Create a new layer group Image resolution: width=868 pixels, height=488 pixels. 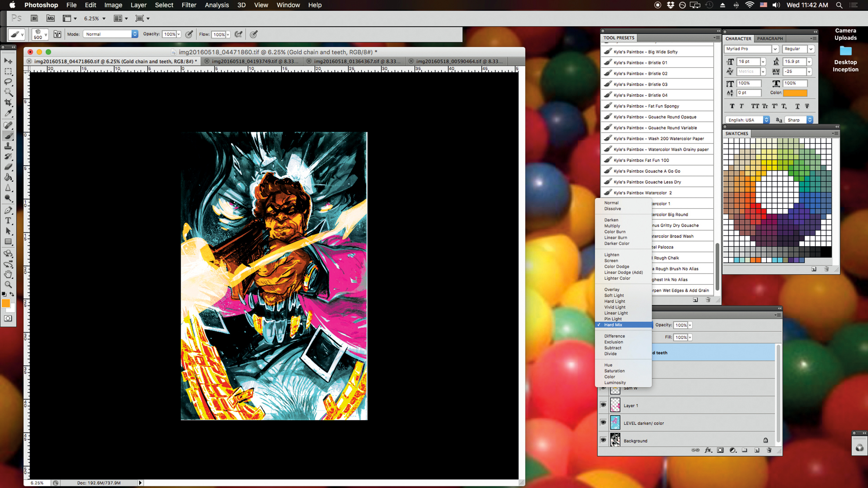click(x=744, y=450)
